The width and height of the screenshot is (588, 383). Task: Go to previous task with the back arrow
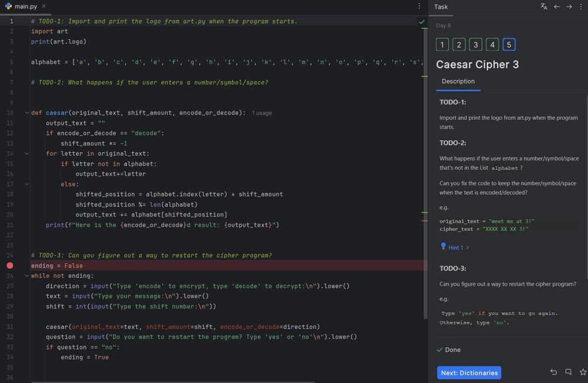(556, 6)
